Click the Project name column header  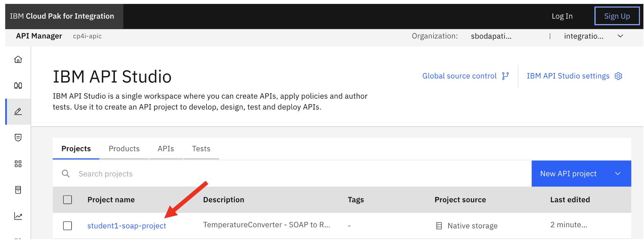(x=111, y=200)
